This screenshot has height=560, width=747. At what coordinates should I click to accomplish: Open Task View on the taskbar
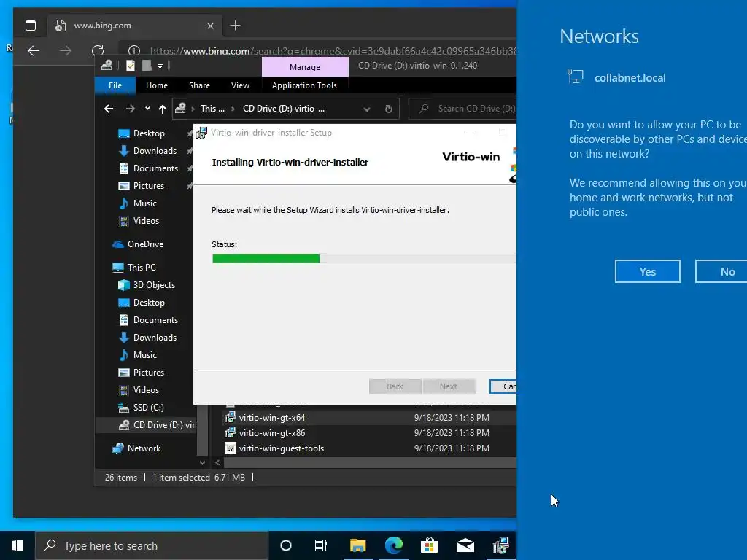pyautogui.click(x=321, y=545)
